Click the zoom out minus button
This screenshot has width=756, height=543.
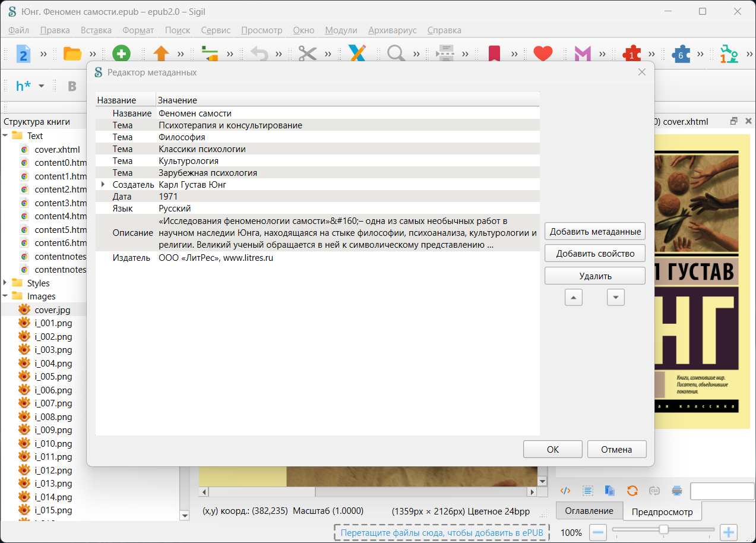click(599, 532)
